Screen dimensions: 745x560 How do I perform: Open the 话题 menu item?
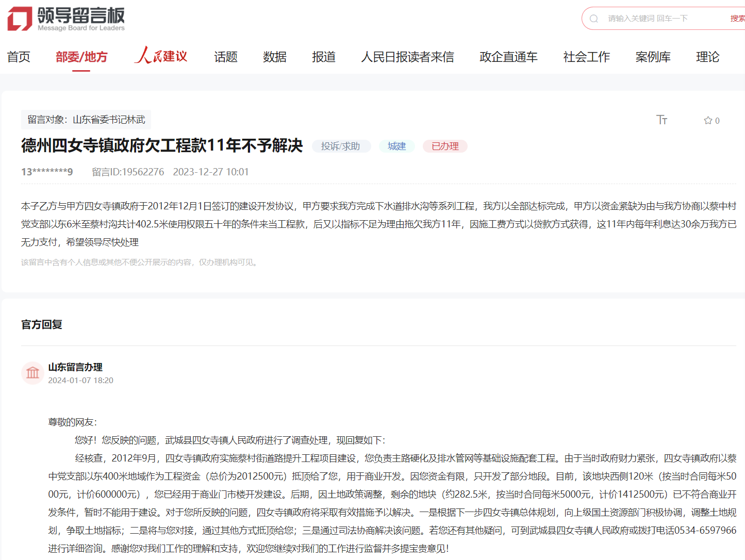226,57
